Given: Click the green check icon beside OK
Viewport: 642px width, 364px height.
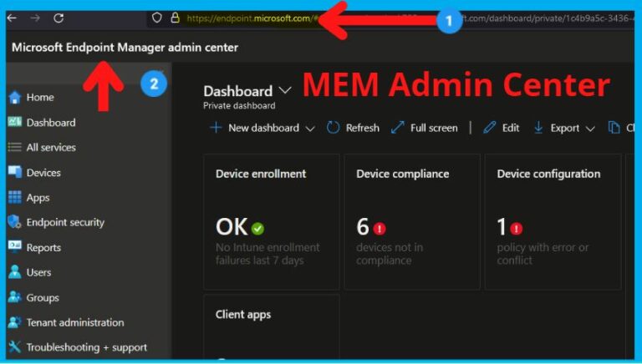Looking at the screenshot, I should [x=257, y=229].
